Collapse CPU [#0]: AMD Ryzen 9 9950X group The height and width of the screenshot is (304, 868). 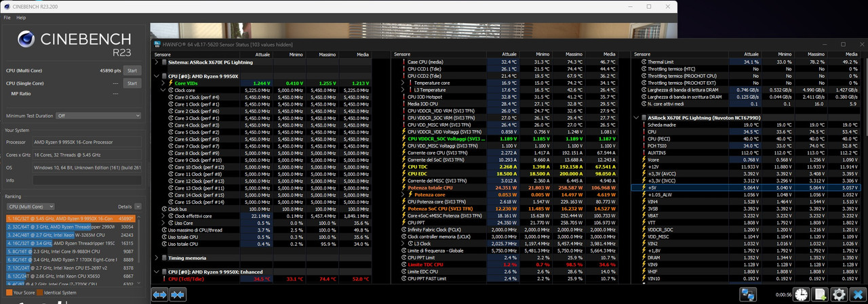[156, 76]
